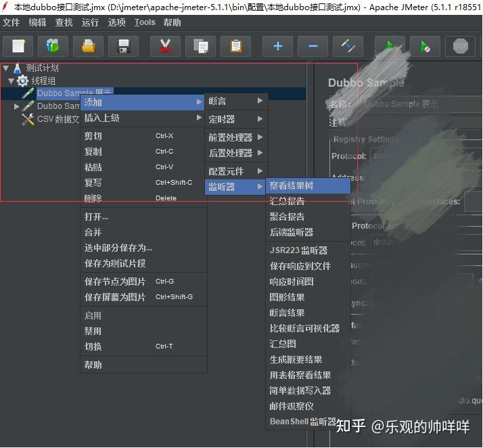This screenshot has height=448, width=483.
Task: Choose 打开... from context menu
Action: 143,217
